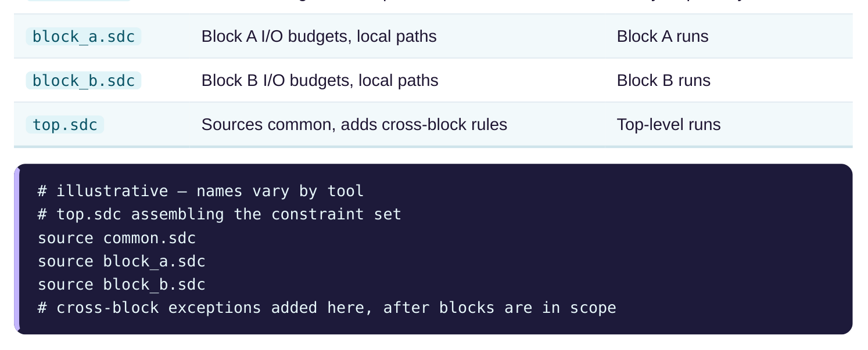The height and width of the screenshot is (350, 868).
Task: Select the block_b.sdc filename tag
Action: click(84, 81)
